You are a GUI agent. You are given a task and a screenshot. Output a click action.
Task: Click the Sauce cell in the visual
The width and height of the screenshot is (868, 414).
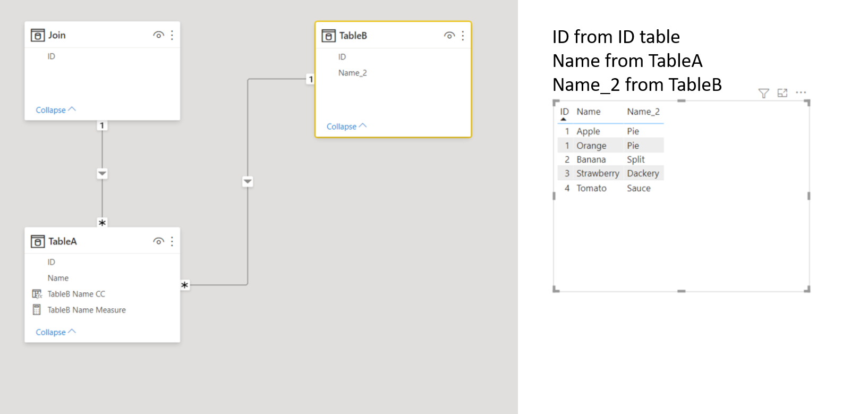639,188
